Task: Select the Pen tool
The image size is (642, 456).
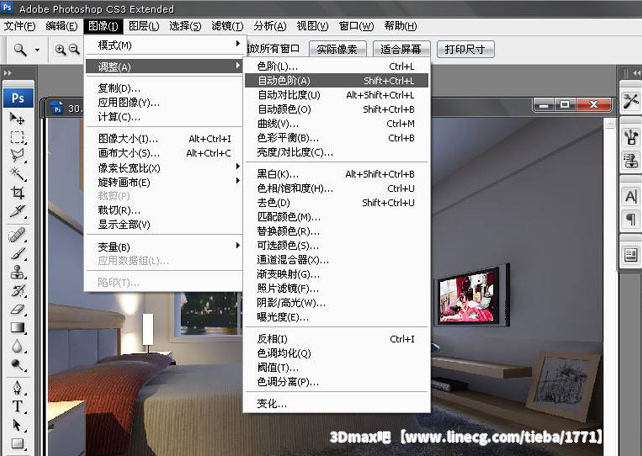Action: click(x=17, y=387)
